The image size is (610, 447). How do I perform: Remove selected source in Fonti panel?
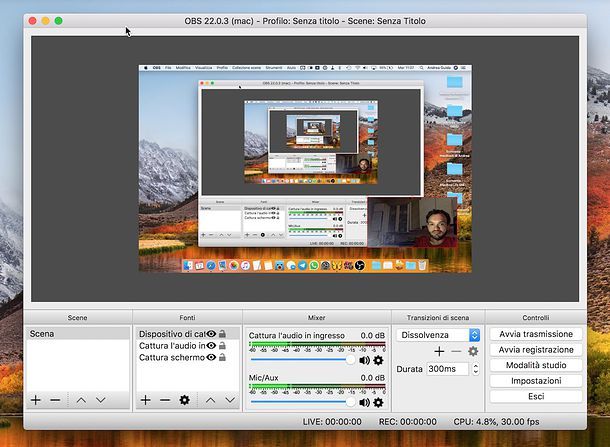click(165, 400)
